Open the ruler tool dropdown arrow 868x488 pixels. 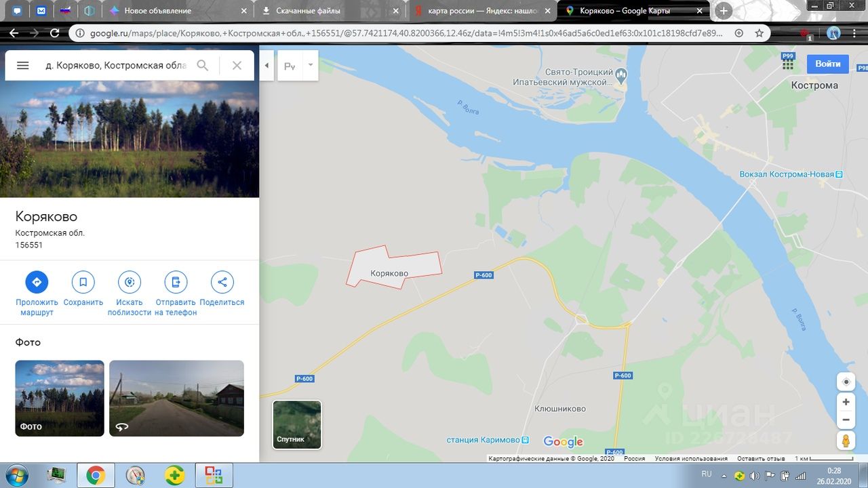pos(311,65)
